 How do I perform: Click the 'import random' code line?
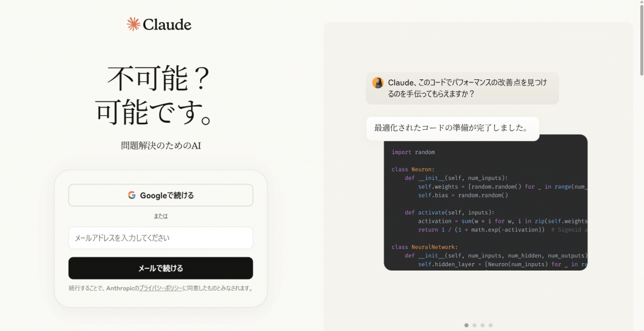(x=413, y=152)
